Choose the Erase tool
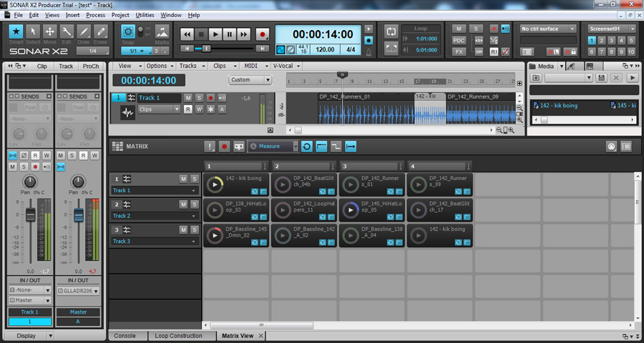Image resolution: width=644 pixels, height=343 pixels. pos(101,31)
